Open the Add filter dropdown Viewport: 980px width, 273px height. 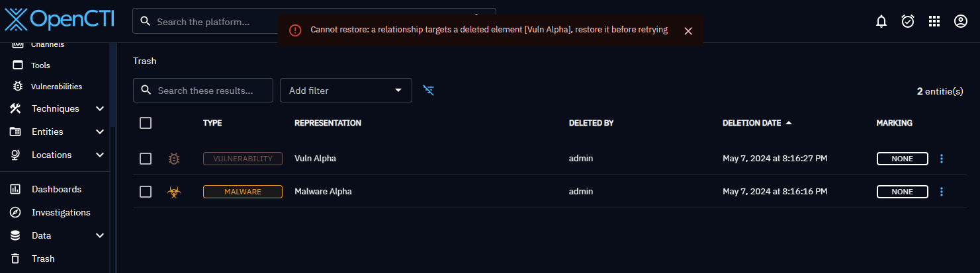pos(345,91)
